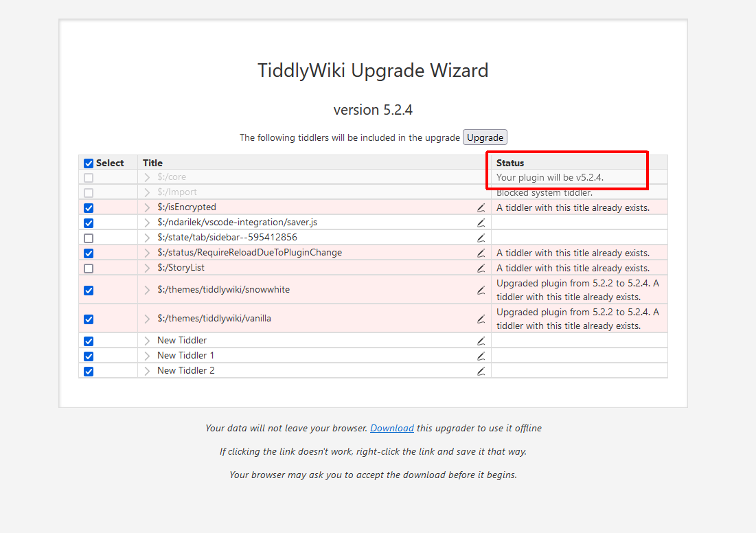Click the edit icon on the vanilla theme row
Viewport: 756px width, 533px height.
pos(481,319)
